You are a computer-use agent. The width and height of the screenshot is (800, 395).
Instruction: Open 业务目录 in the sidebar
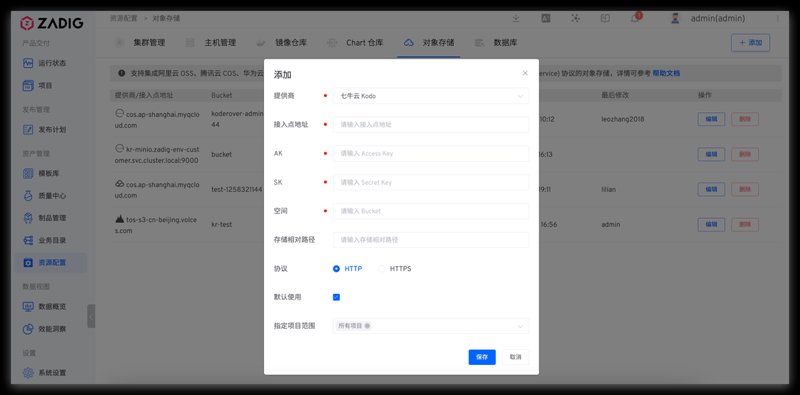(45, 240)
